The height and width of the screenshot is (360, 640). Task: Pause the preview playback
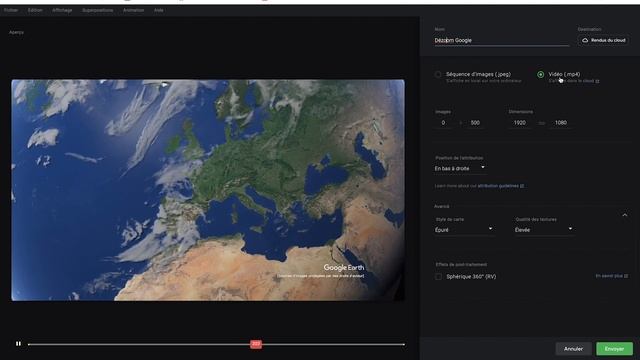[18, 344]
